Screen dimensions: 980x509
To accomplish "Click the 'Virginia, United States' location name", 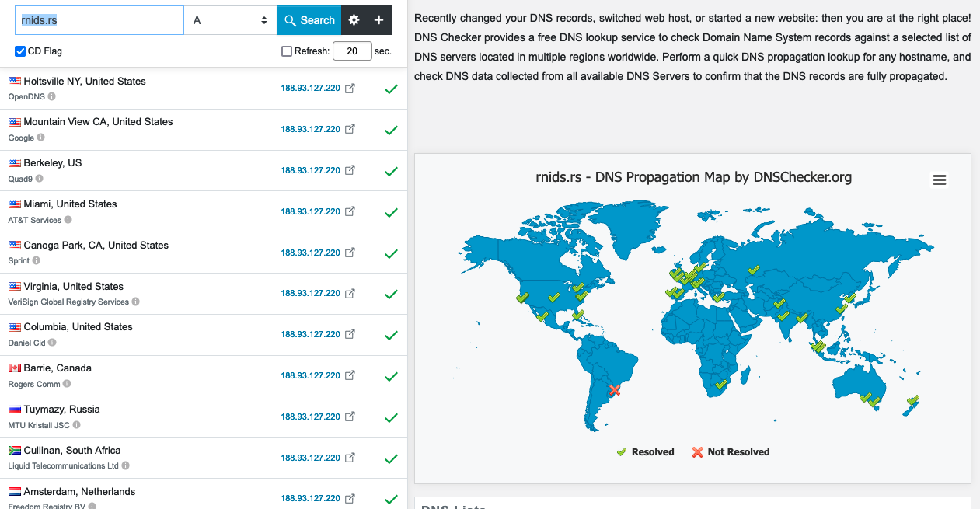I will 74,286.
